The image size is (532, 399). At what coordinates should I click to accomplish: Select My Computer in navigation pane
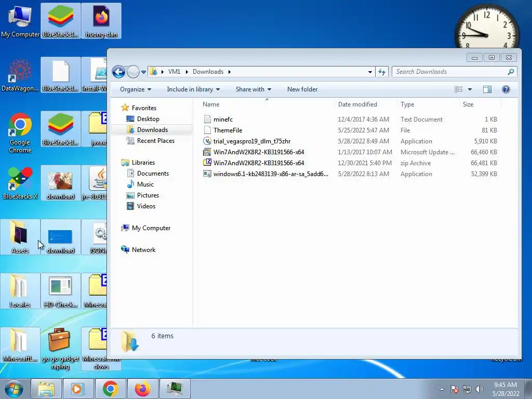click(x=151, y=228)
